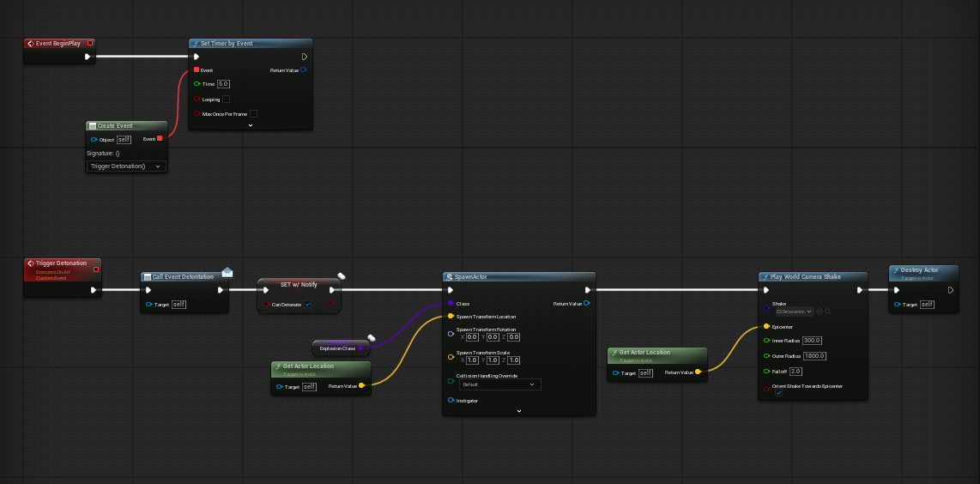This screenshot has height=484, width=980.
Task: Enable the Looping checkbox on Set Timer
Action: pos(227,100)
